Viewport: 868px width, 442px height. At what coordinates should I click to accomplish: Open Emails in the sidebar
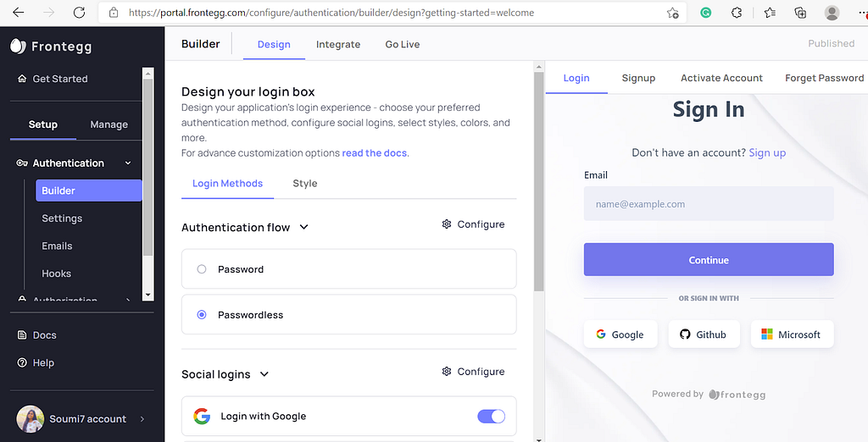(57, 246)
